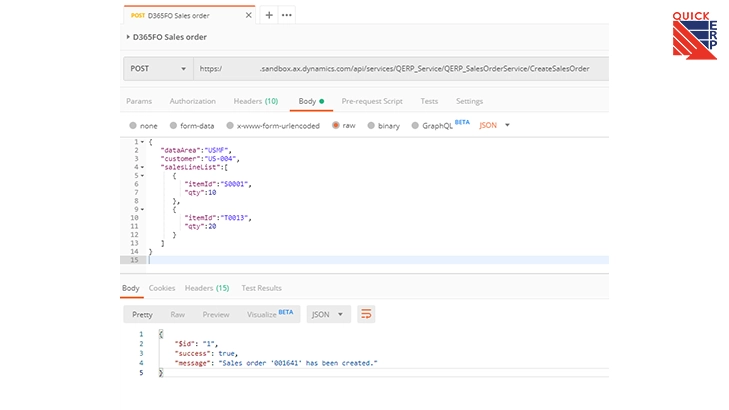Open the Headers (10) request tab

[256, 101]
